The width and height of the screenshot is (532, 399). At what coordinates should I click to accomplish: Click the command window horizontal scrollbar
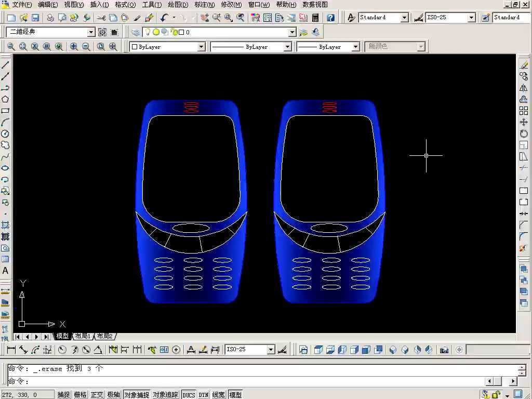500,381
